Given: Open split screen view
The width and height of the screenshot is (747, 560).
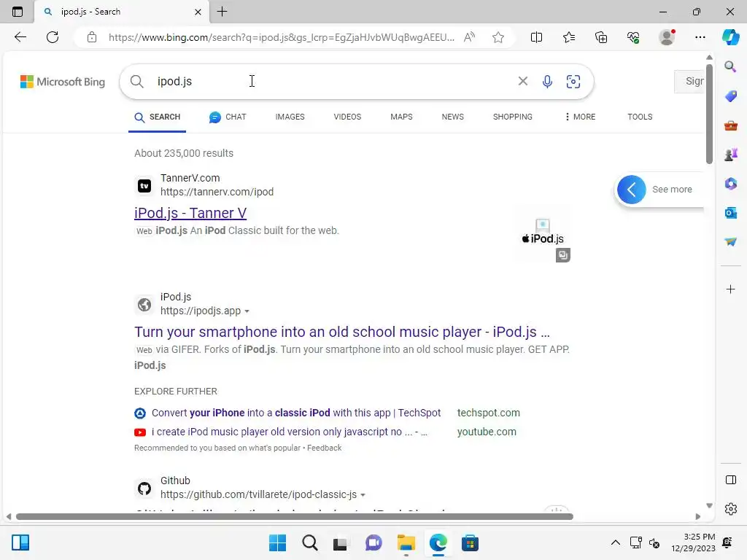Looking at the screenshot, I should 536,37.
